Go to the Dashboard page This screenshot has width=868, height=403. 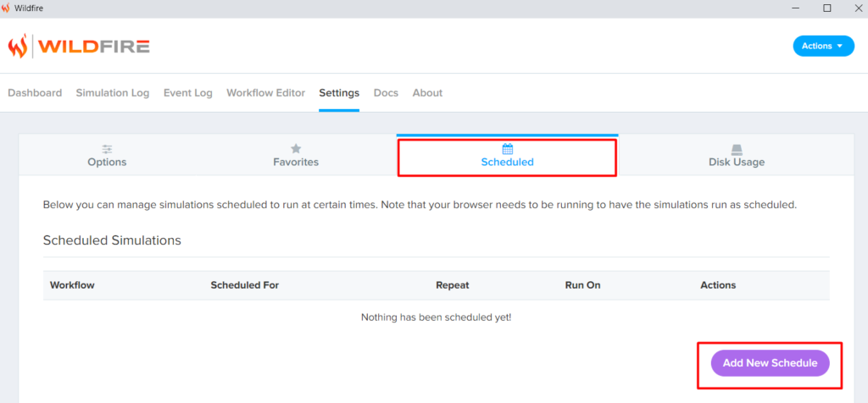[x=35, y=93]
